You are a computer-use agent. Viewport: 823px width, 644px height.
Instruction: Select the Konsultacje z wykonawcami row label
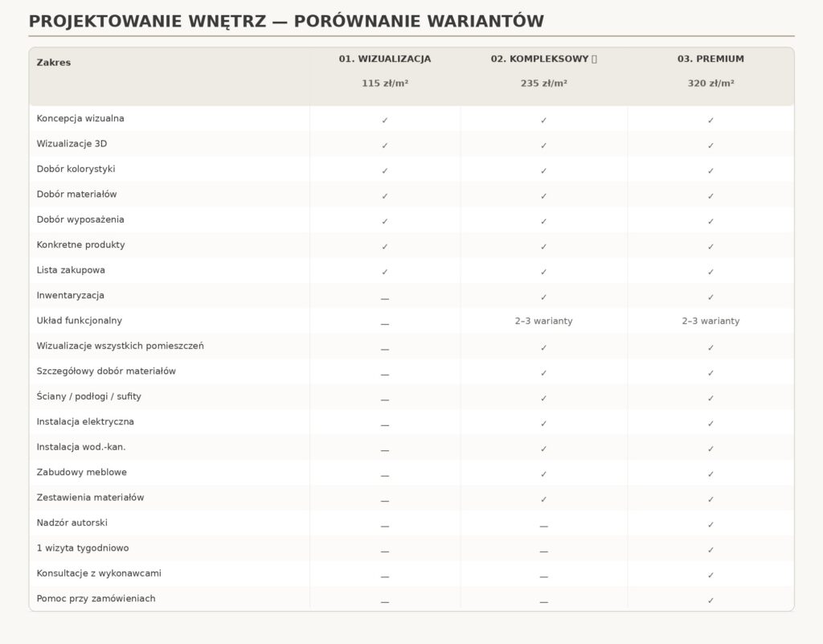pyautogui.click(x=99, y=573)
